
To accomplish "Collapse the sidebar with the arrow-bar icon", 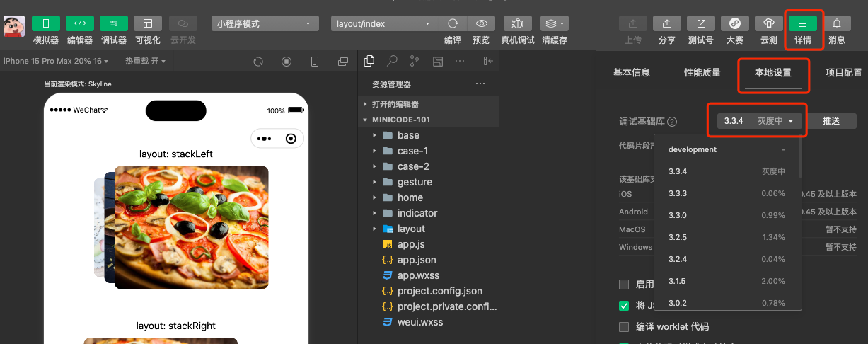I will [487, 61].
